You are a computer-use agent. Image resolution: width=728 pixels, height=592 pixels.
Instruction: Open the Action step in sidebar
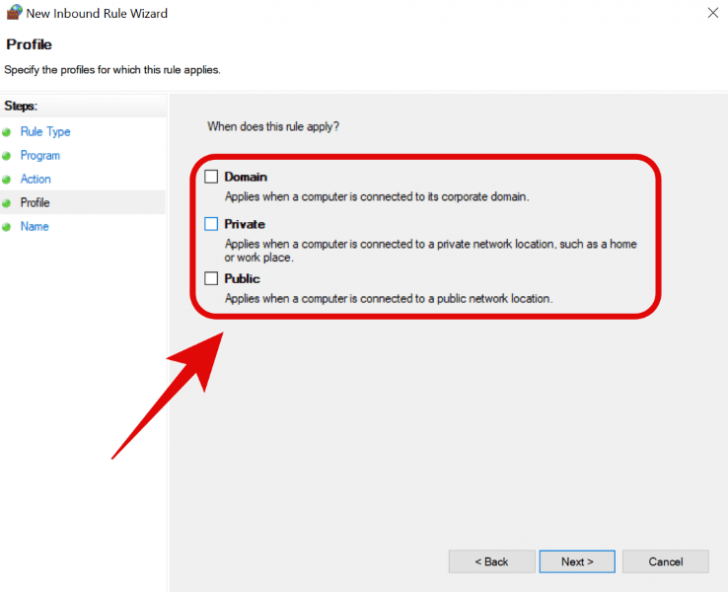click(x=36, y=179)
